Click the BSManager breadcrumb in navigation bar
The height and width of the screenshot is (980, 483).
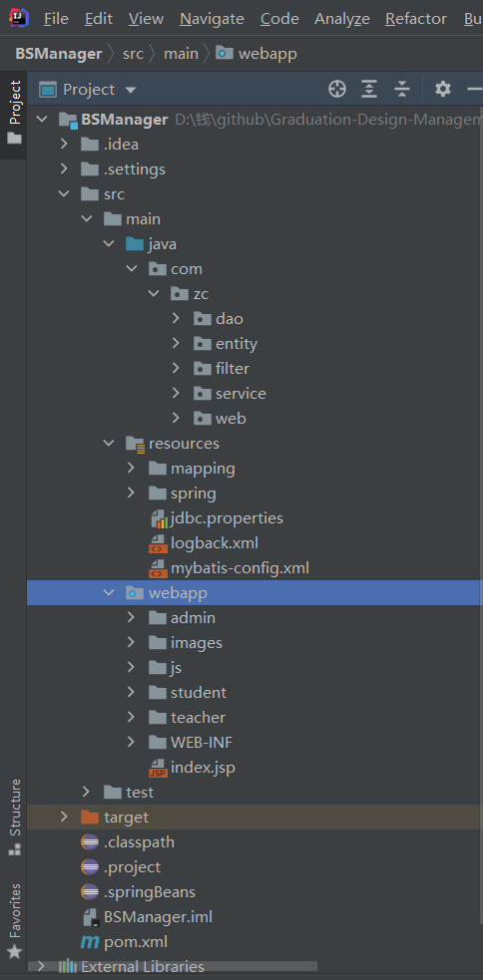click(59, 54)
